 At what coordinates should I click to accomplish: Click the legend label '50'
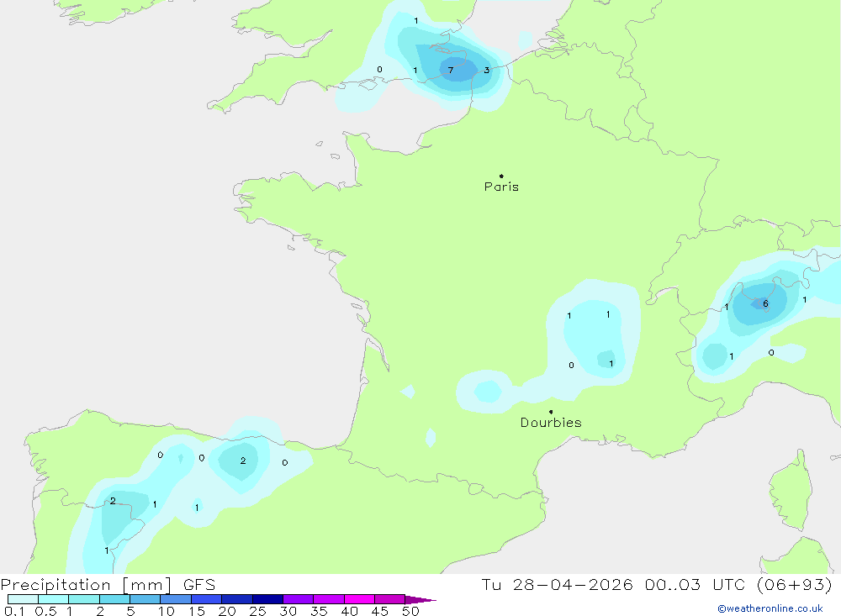click(x=410, y=611)
